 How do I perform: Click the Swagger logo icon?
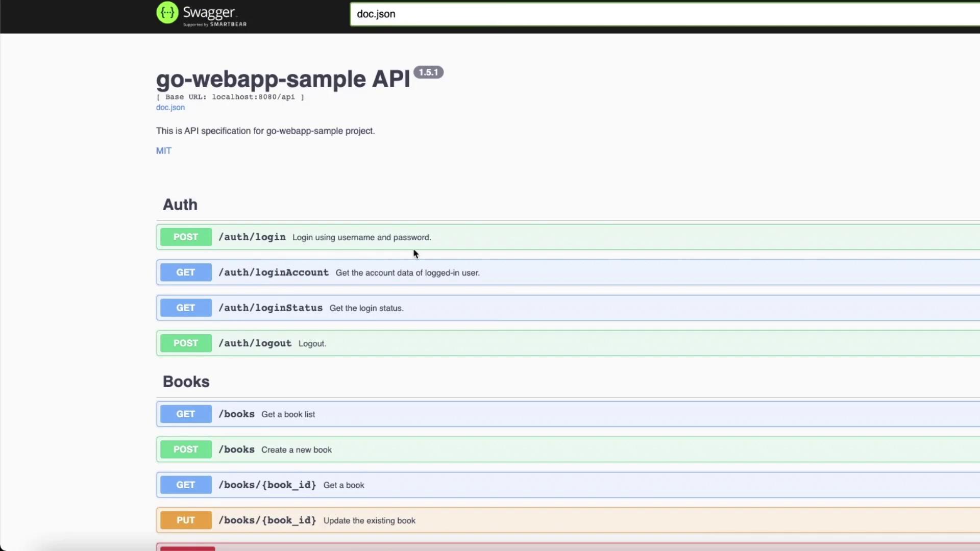click(167, 13)
